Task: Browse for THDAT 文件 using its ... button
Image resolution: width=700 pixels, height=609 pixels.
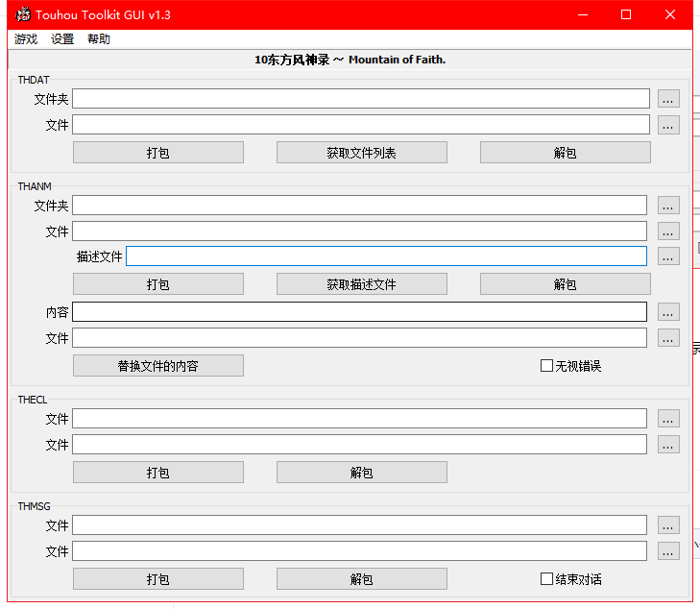Action: [668, 125]
